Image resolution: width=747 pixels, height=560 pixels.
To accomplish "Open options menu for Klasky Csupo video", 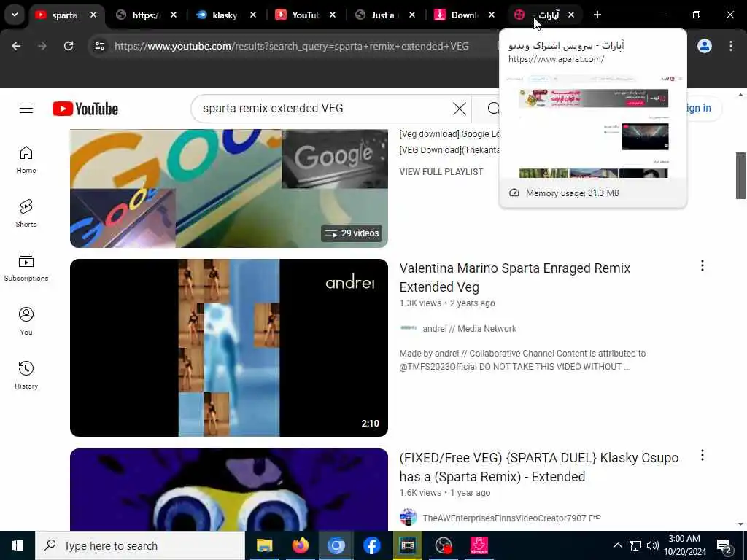I will click(x=703, y=455).
